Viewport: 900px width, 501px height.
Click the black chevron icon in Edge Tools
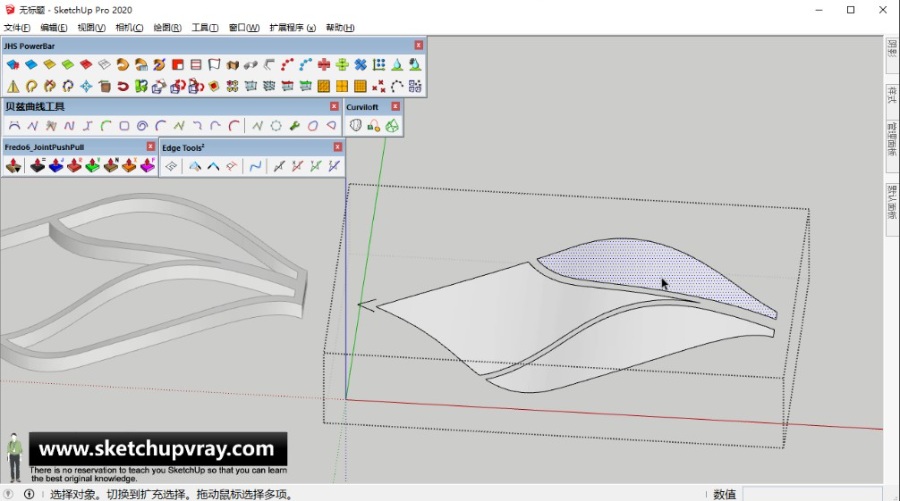[x=213, y=166]
